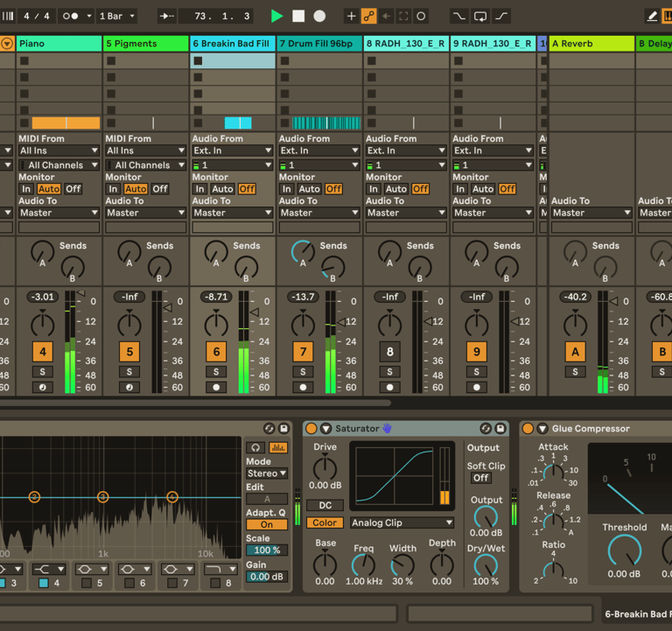
Task: Fold the Glue Compressor device with its triangle
Action: [542, 428]
